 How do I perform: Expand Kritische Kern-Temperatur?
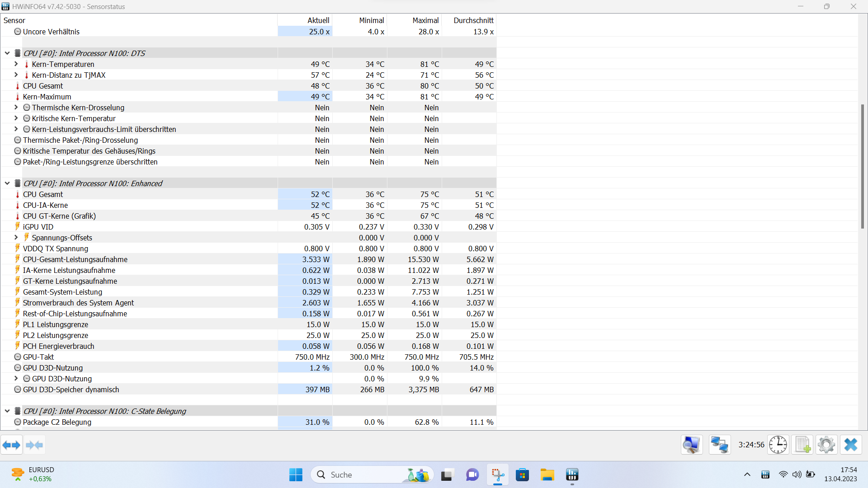[x=16, y=118]
